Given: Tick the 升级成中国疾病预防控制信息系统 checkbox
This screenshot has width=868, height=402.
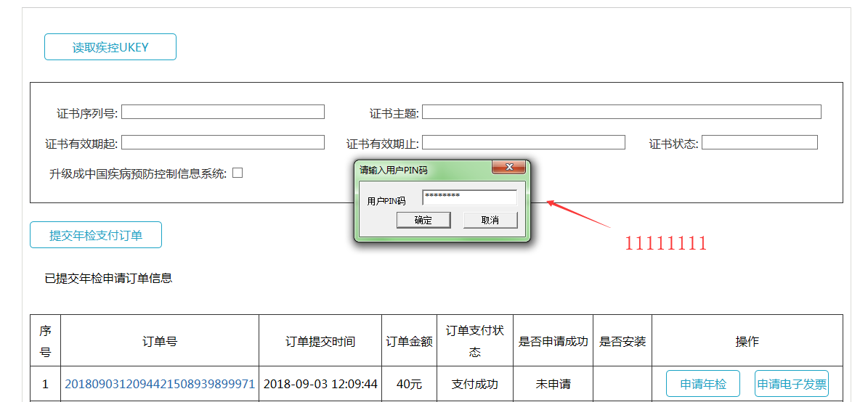Looking at the screenshot, I should tap(238, 173).
